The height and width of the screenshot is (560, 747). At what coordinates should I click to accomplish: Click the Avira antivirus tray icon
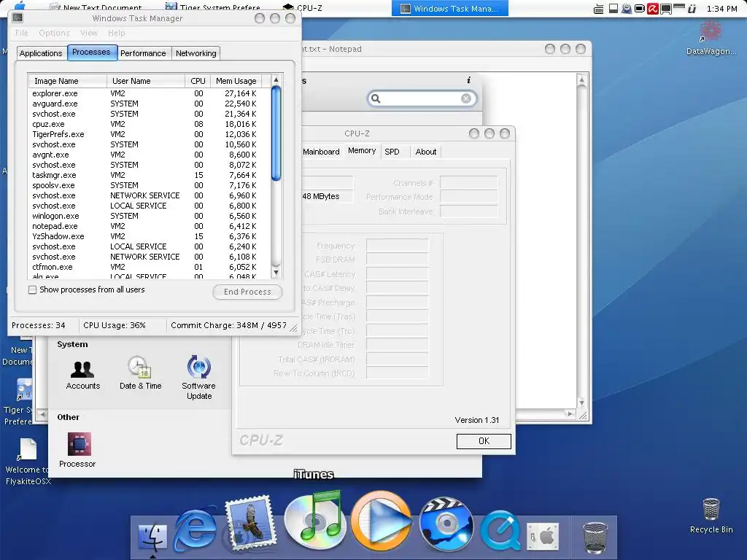pos(652,9)
